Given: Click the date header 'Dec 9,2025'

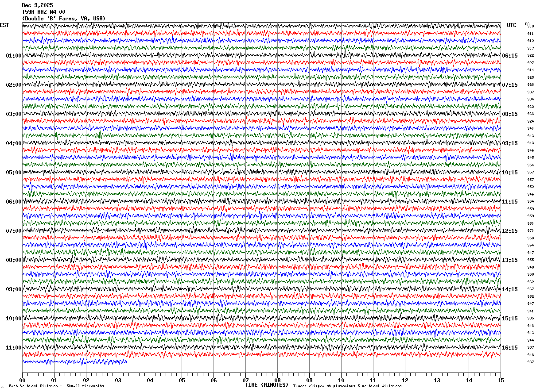Looking at the screenshot, I should pyautogui.click(x=37, y=5).
